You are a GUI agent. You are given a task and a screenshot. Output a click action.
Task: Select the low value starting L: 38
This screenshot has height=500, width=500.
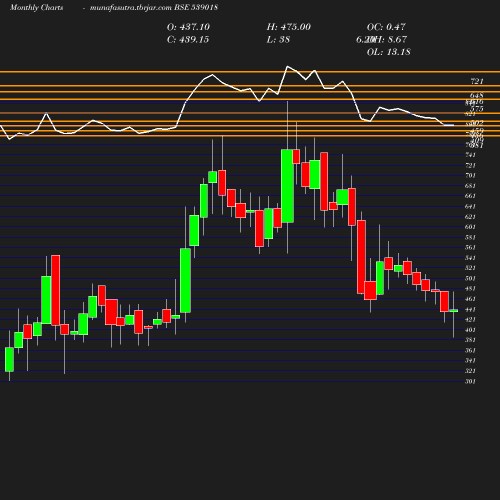278,40
